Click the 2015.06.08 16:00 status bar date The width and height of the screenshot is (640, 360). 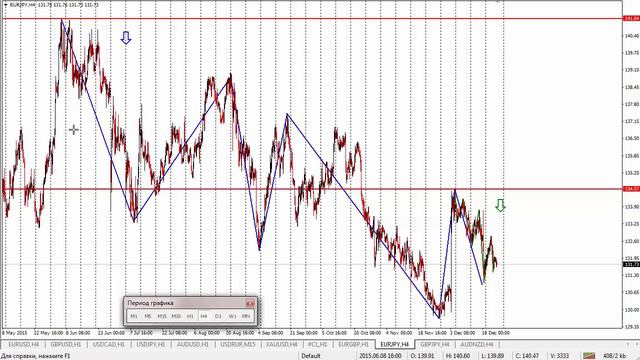380,356
